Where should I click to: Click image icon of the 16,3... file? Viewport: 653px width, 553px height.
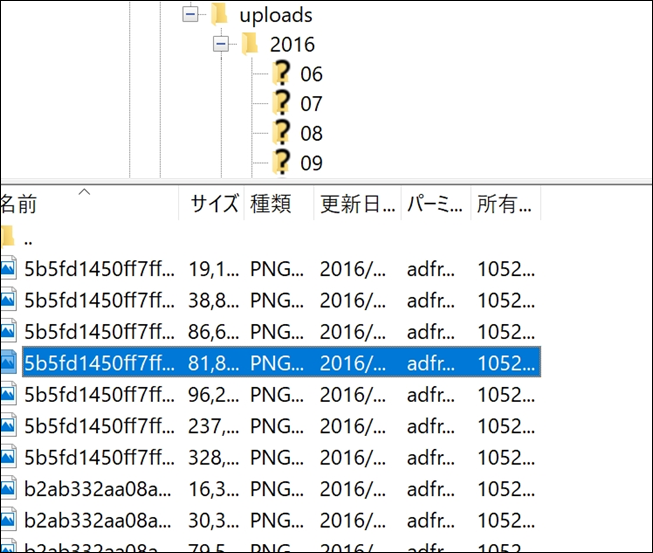[x=8, y=488]
